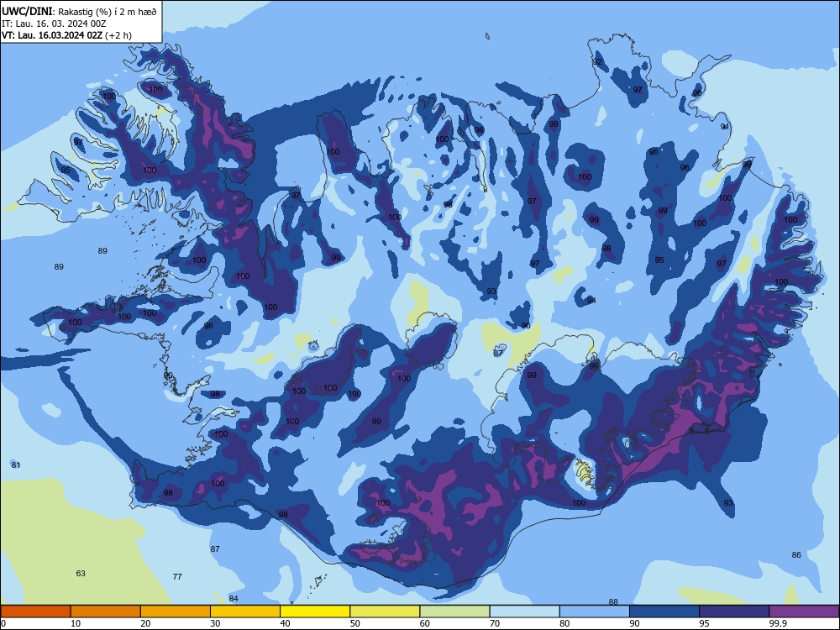Click the orange 10–20 legend swatch

coord(106,612)
